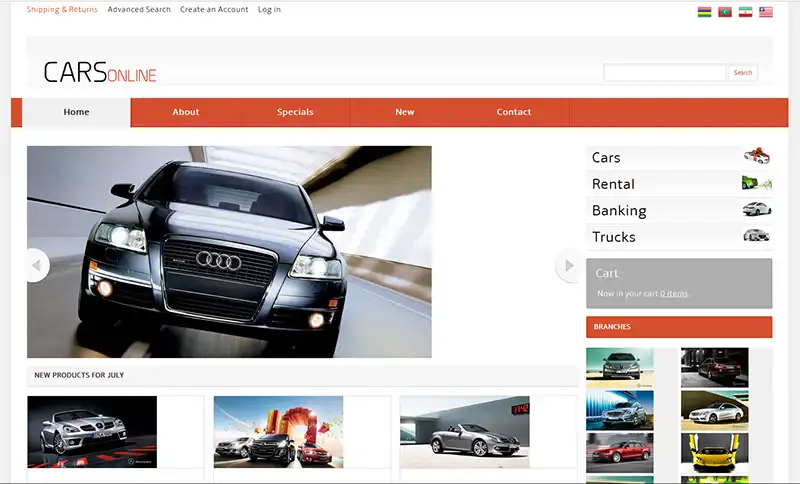The width and height of the screenshot is (800, 484).
Task: Click Create an Account link
Action: pos(214,10)
